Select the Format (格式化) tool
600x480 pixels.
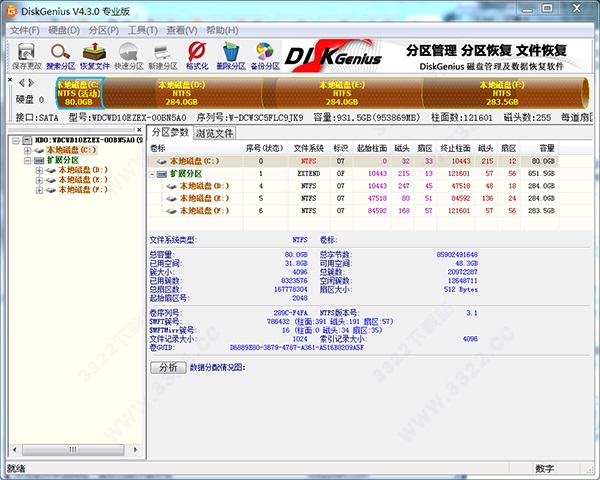click(197, 56)
